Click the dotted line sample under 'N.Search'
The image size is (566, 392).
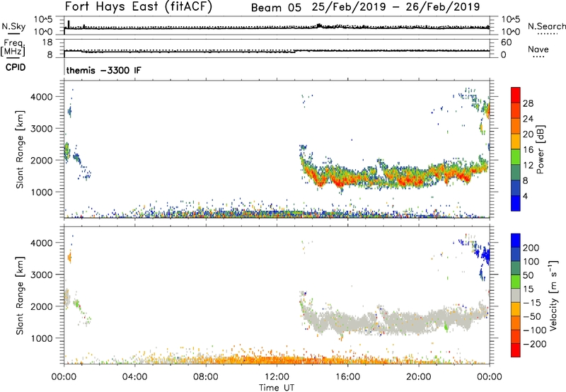click(548, 34)
